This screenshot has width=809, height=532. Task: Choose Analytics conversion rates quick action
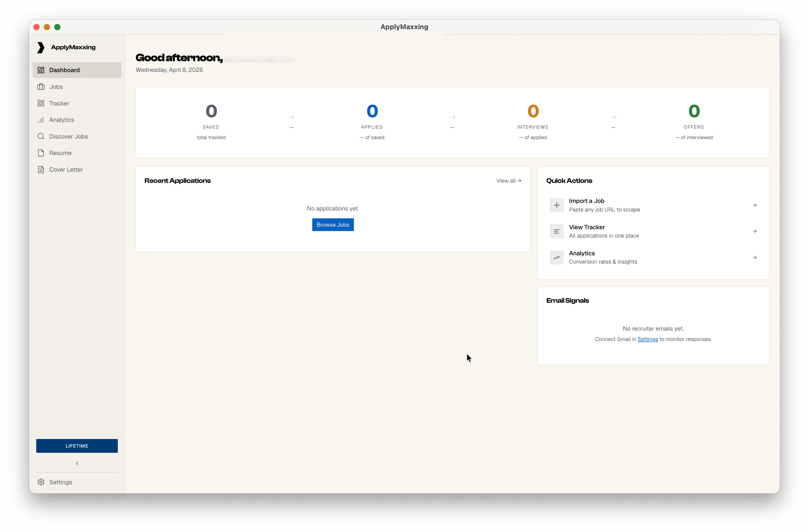click(x=653, y=257)
